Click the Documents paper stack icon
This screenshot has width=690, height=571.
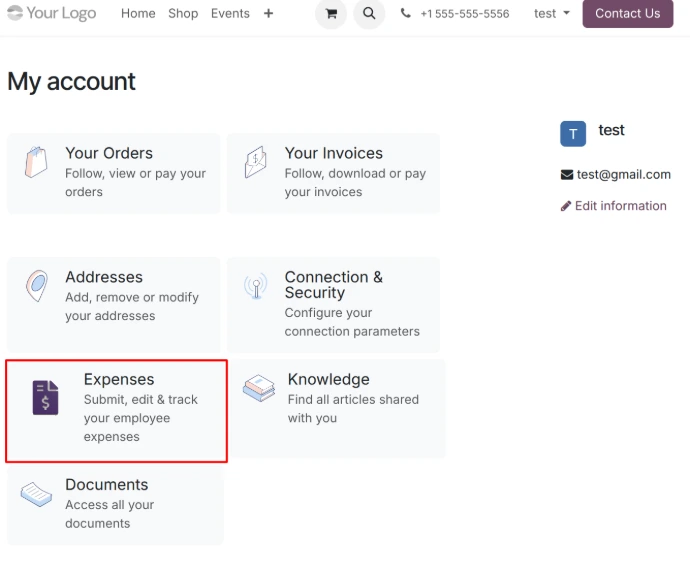pyautogui.click(x=36, y=495)
